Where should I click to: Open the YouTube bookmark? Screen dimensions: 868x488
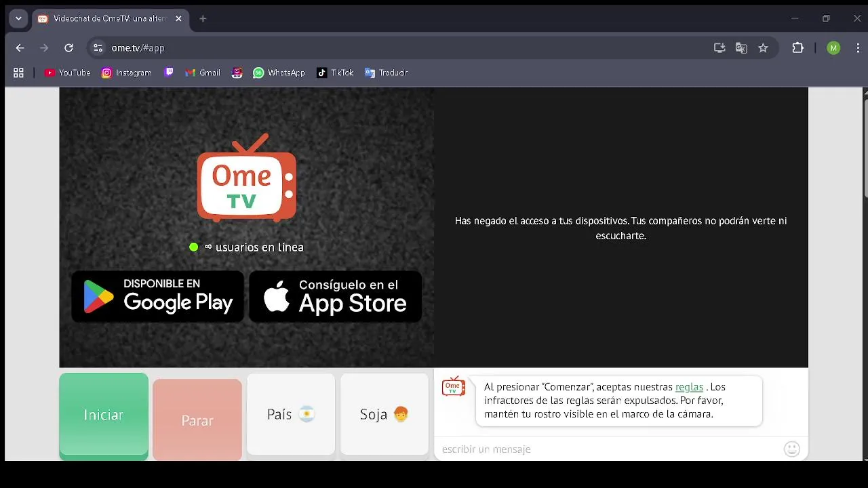(67, 73)
